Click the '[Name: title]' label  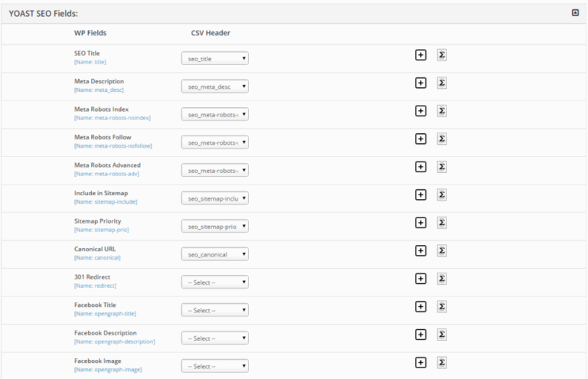tap(90, 62)
